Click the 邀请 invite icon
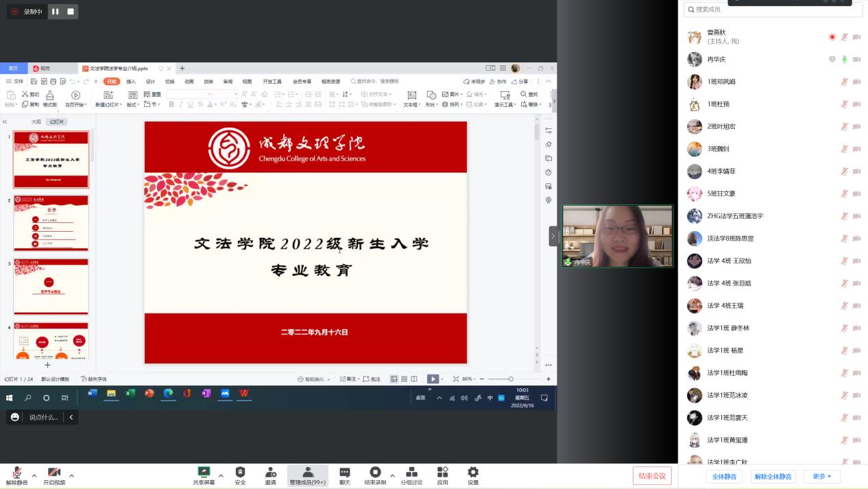This screenshot has width=868, height=489. tap(270, 475)
